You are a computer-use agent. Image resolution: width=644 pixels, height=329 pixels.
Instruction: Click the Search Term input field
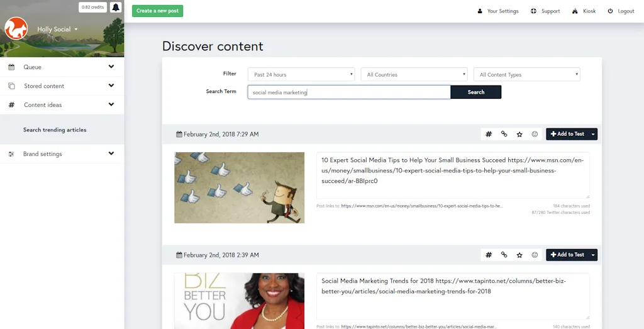coord(348,92)
